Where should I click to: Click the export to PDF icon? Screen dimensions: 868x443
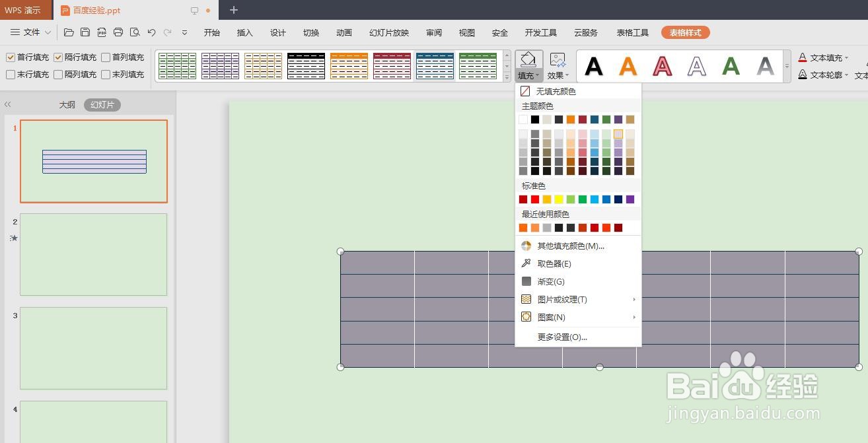[102, 32]
